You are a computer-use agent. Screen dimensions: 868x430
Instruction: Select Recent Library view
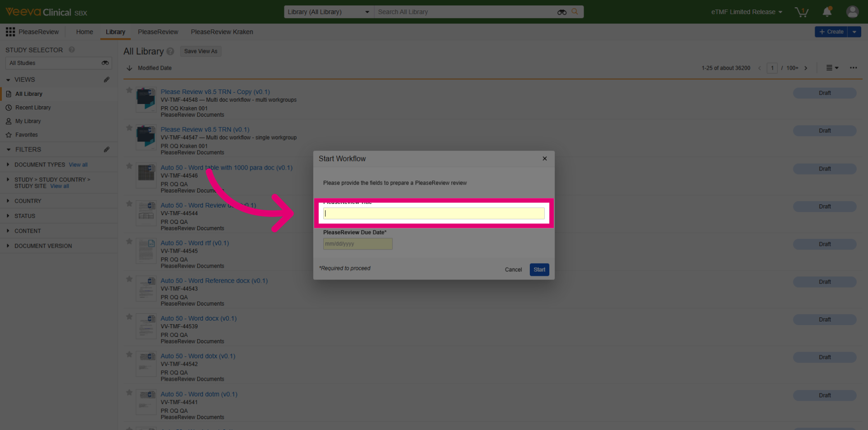[33, 108]
